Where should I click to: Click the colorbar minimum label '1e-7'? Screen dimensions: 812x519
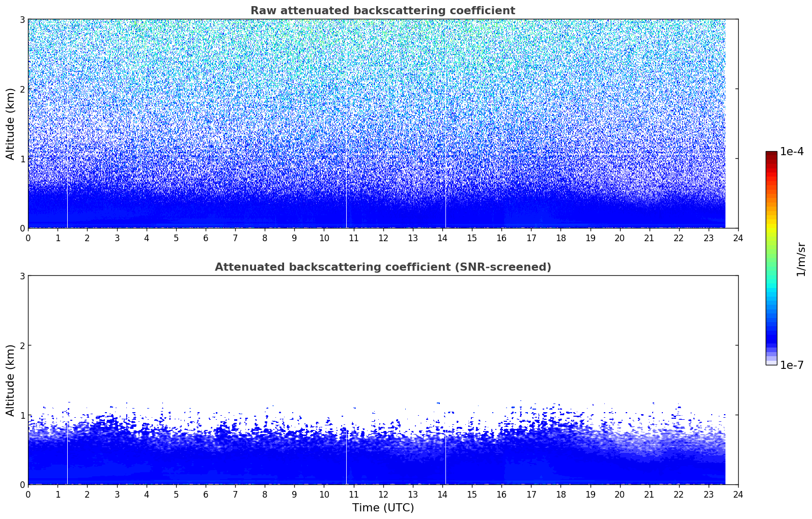792,365
